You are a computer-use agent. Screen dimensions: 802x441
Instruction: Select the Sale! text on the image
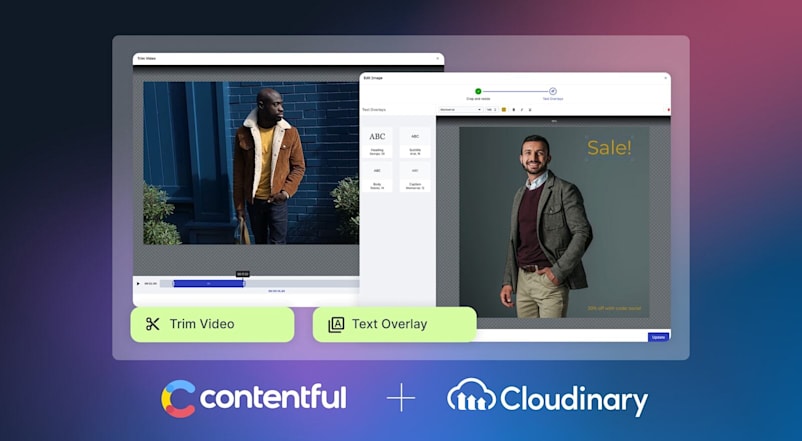point(609,148)
